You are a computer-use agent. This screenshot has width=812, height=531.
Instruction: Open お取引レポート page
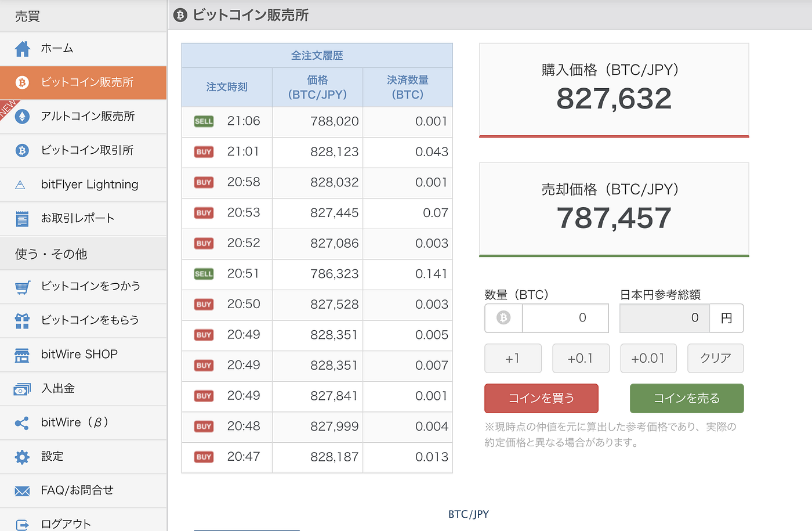pos(84,219)
